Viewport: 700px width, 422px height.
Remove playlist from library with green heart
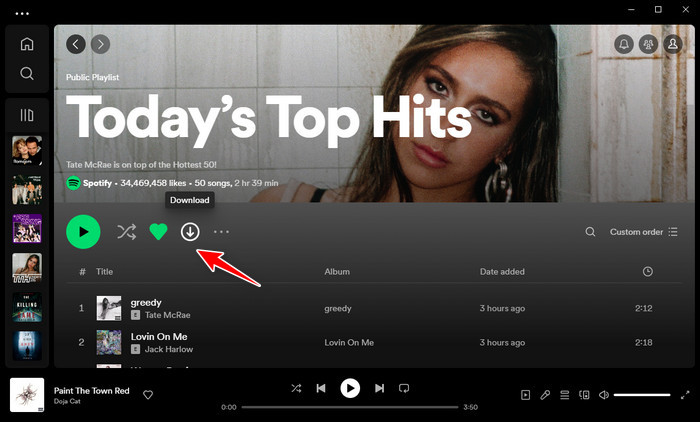click(x=158, y=232)
